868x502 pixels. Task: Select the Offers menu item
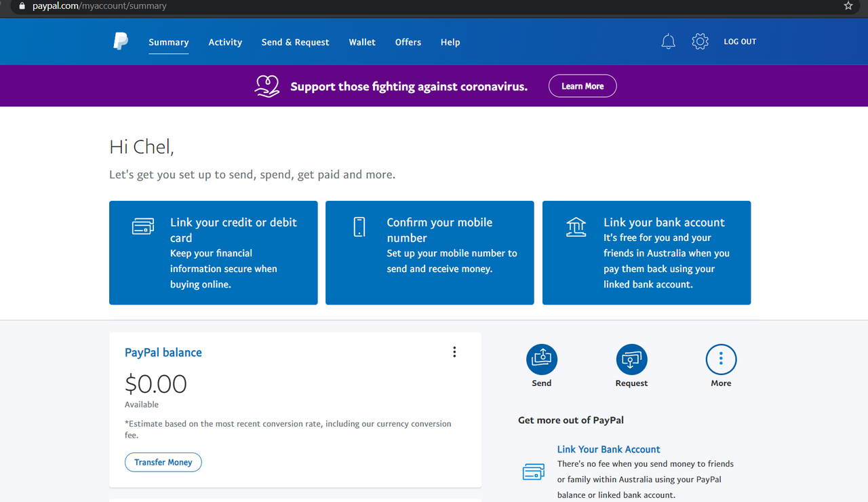tap(408, 42)
